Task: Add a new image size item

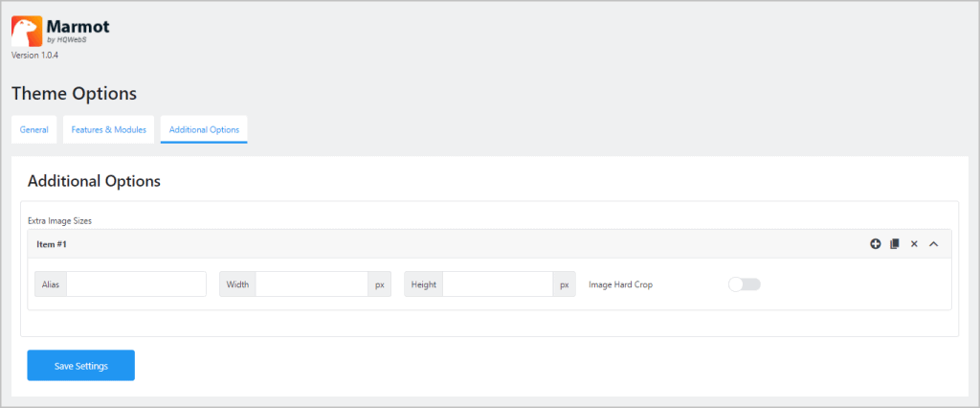Action: [x=875, y=244]
